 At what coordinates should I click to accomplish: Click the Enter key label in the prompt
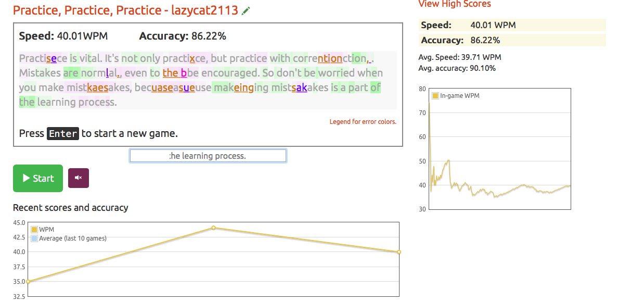pyautogui.click(x=63, y=134)
